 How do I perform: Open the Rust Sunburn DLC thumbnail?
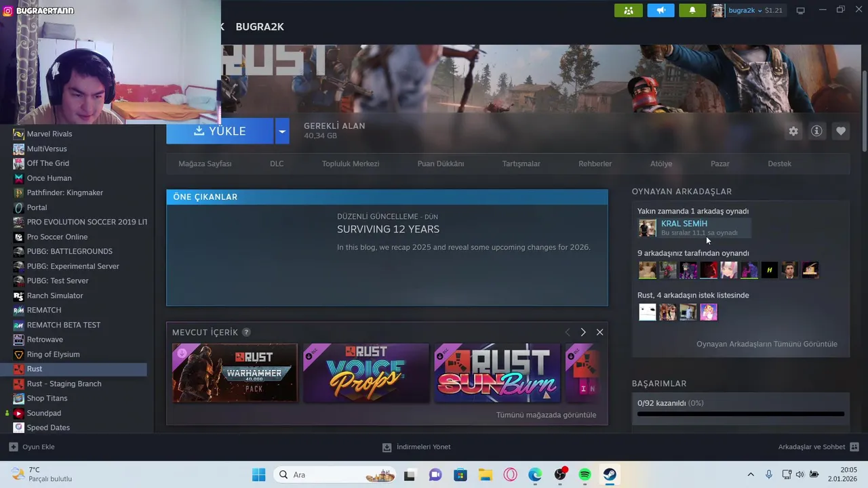pyautogui.click(x=497, y=373)
